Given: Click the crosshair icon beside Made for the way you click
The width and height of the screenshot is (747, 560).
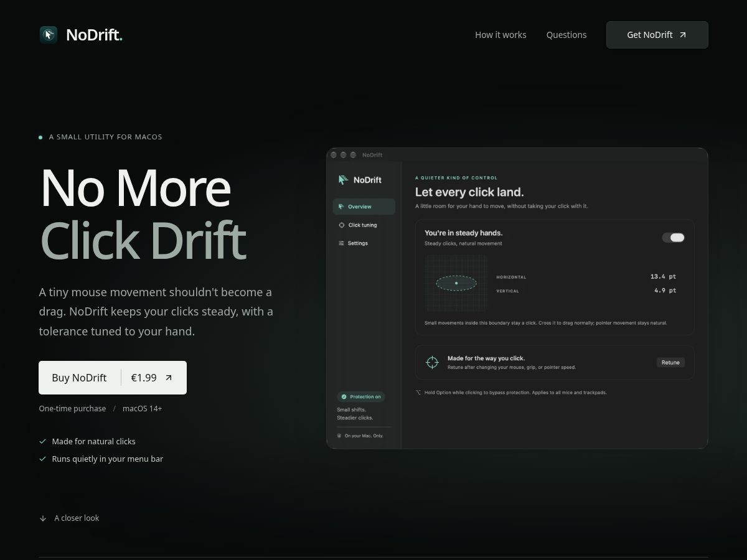Looking at the screenshot, I should tap(432, 362).
